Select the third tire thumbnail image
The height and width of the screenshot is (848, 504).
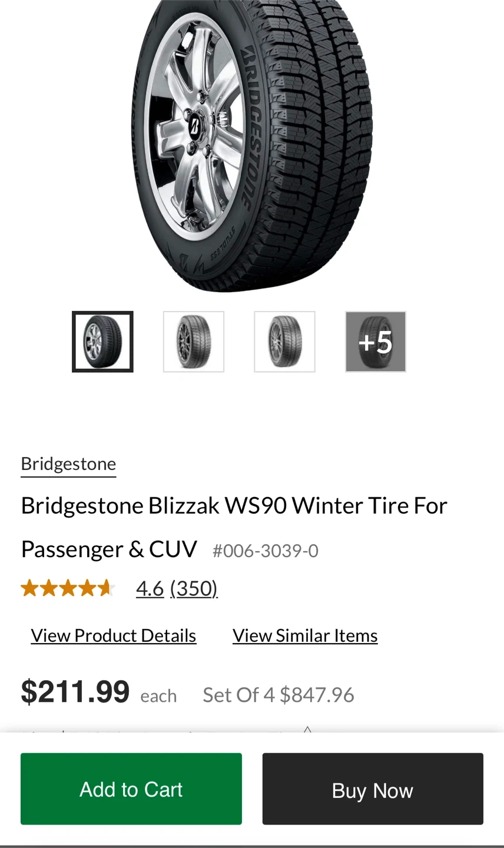[284, 342]
